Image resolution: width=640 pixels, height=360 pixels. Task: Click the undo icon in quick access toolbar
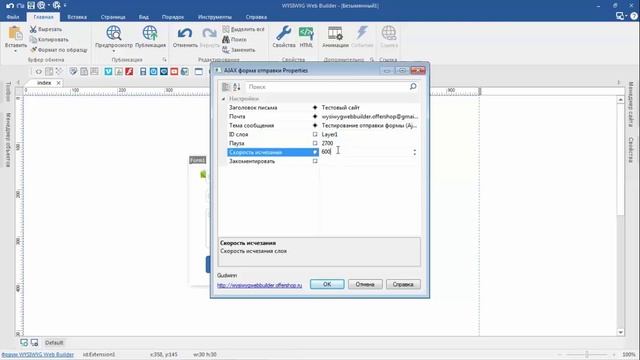coord(10,5)
